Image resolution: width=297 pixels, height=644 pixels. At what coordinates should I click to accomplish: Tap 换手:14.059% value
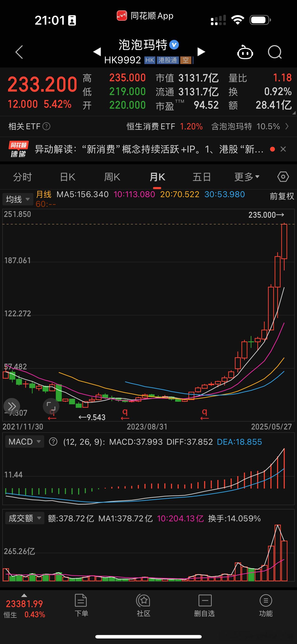[235, 518]
